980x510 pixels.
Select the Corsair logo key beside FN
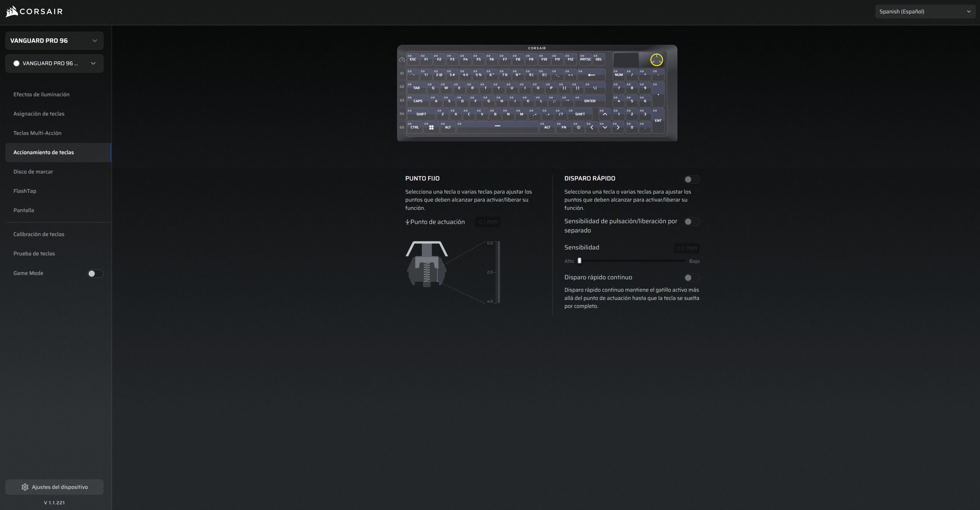coord(578,127)
